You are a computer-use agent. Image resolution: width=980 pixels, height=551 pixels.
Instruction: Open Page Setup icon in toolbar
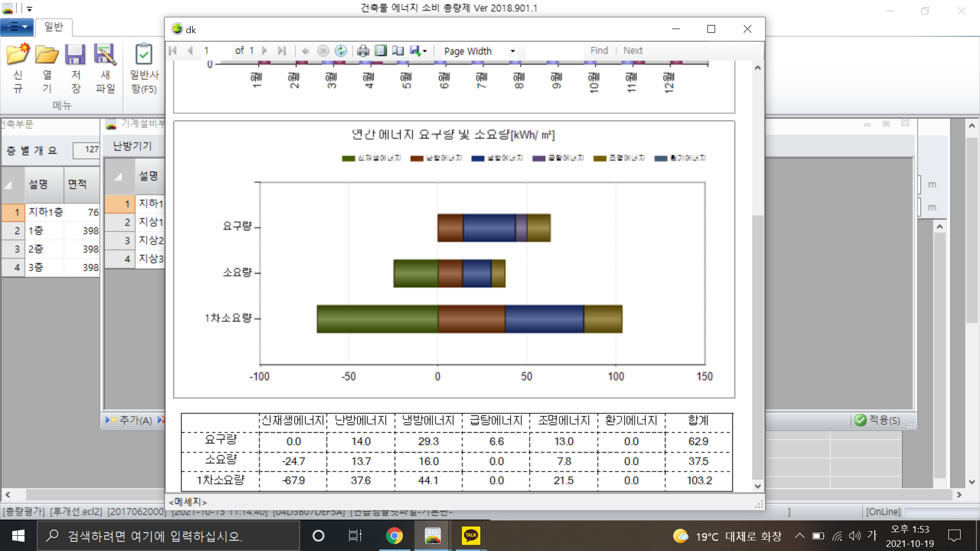click(x=398, y=51)
